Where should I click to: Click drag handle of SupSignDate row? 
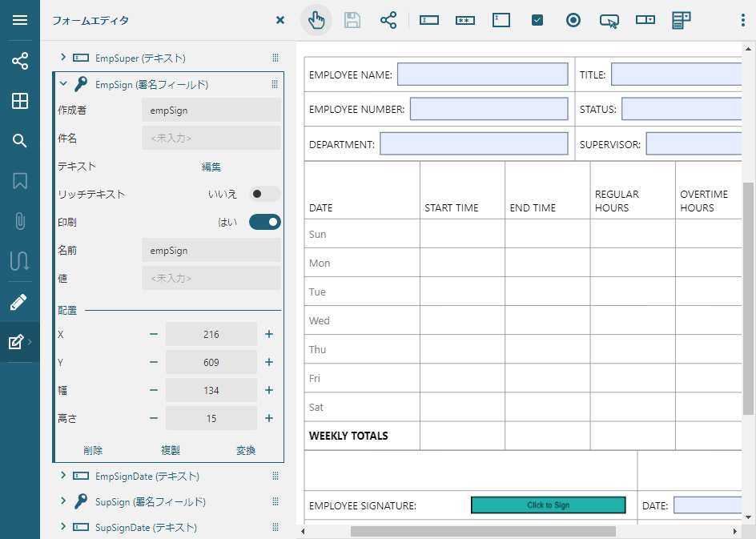(x=275, y=527)
